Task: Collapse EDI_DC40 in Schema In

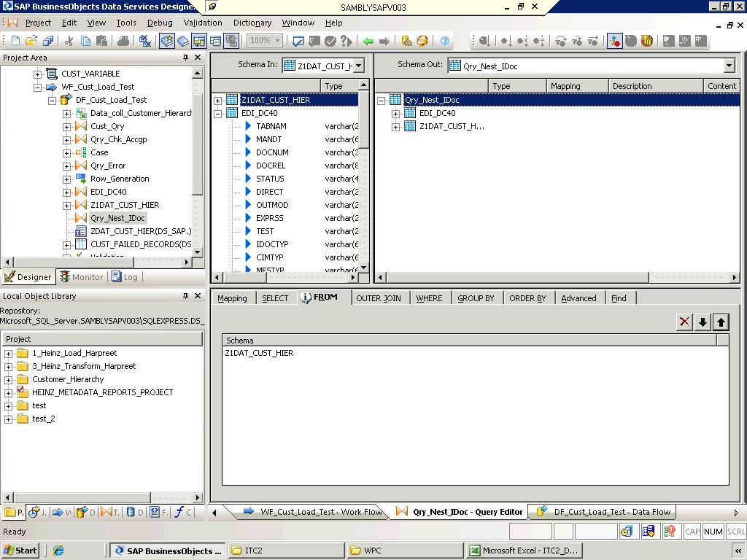Action: 217,114
